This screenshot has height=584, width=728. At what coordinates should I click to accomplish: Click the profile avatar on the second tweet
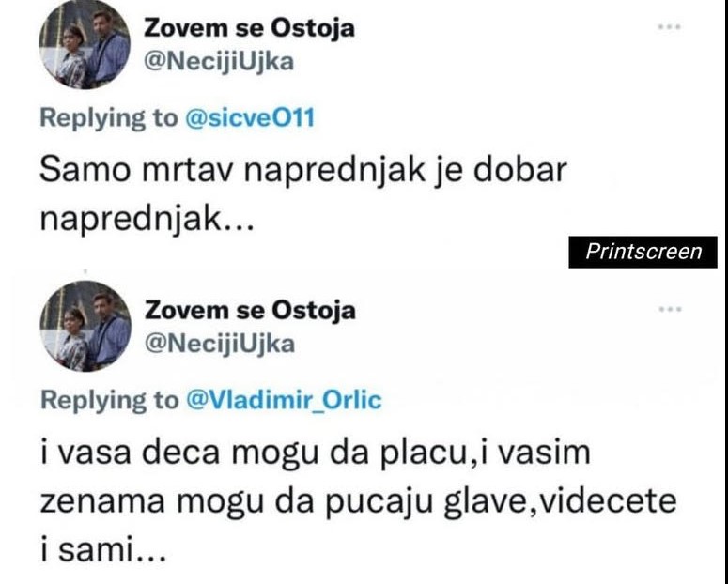click(x=85, y=325)
